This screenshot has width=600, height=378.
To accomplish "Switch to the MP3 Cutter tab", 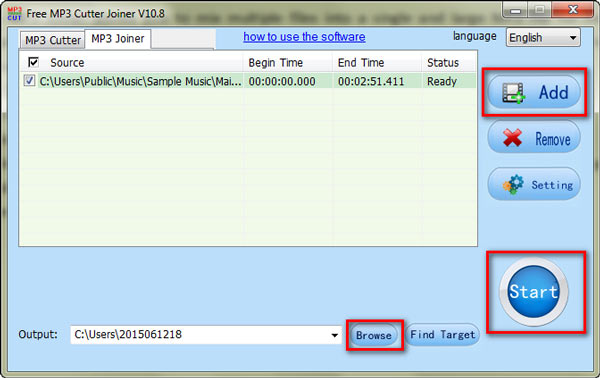I will pos(52,40).
